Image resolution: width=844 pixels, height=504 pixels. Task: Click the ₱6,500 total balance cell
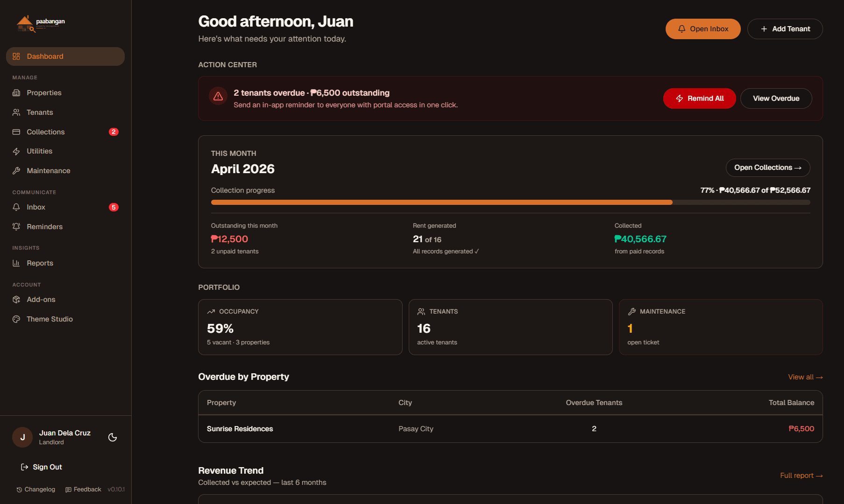coord(801,429)
